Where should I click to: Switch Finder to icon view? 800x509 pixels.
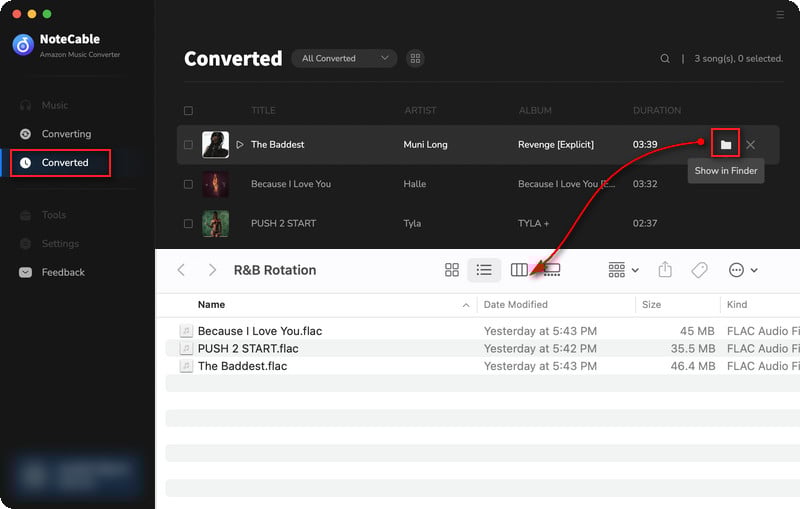(452, 270)
